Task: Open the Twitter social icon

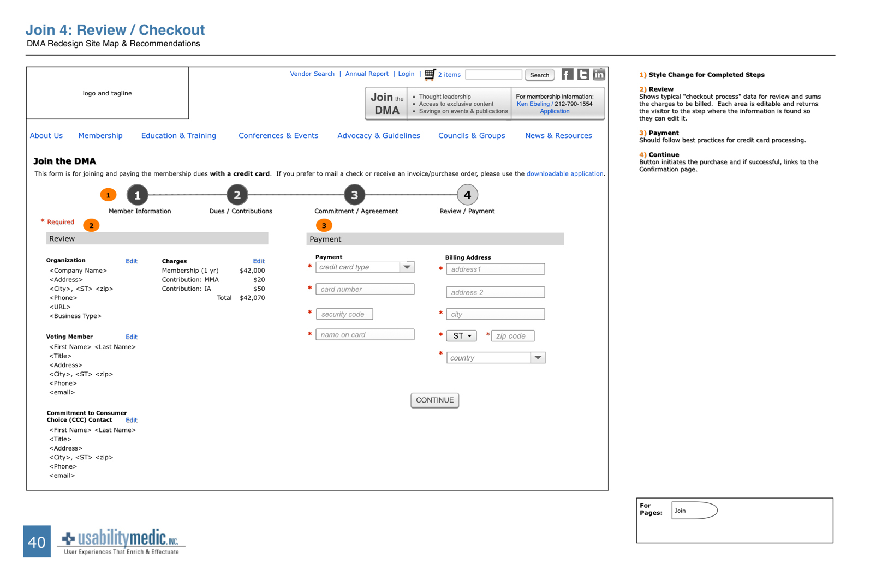Action: [x=583, y=75]
